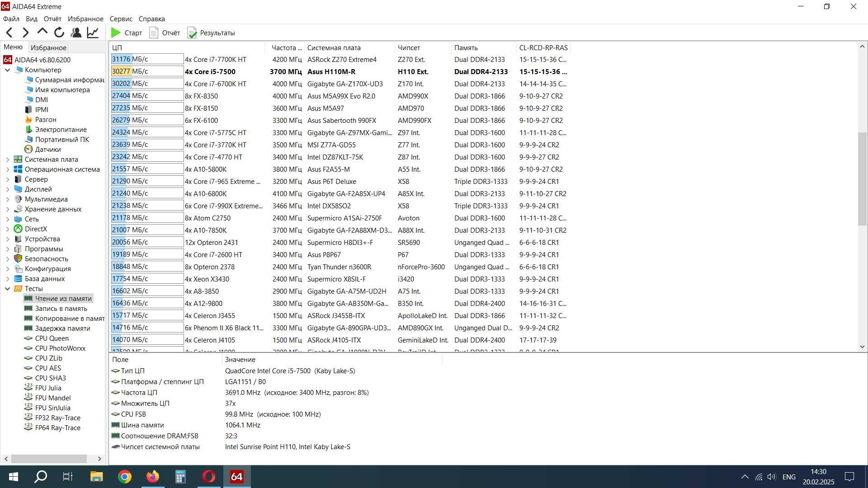Image resolution: width=868 pixels, height=488 pixels.
Task: Select the FPU SinJulia benchmark
Action: 47,408
